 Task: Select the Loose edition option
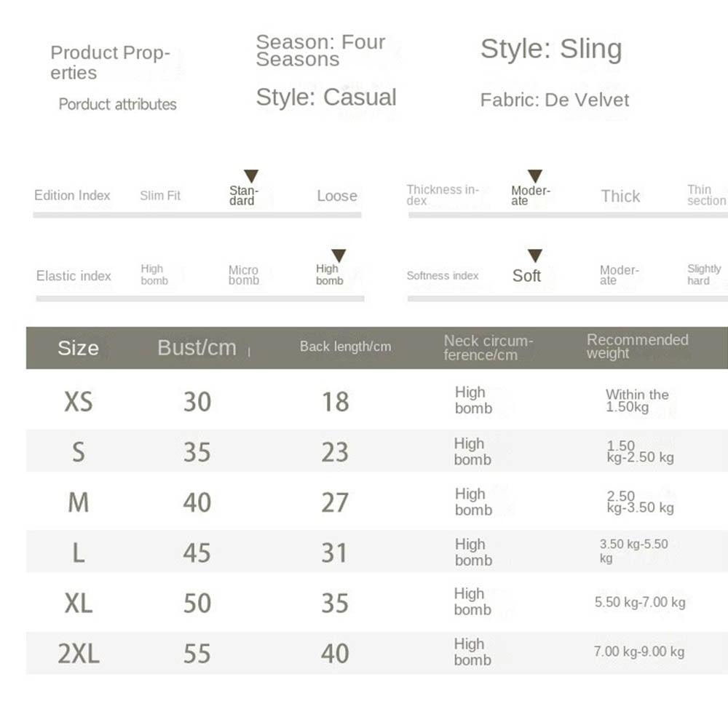337,196
